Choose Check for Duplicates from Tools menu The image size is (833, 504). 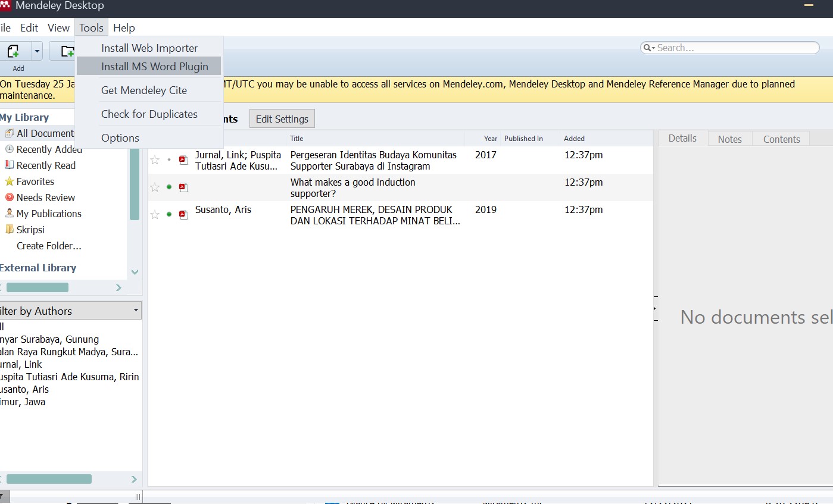click(x=149, y=114)
